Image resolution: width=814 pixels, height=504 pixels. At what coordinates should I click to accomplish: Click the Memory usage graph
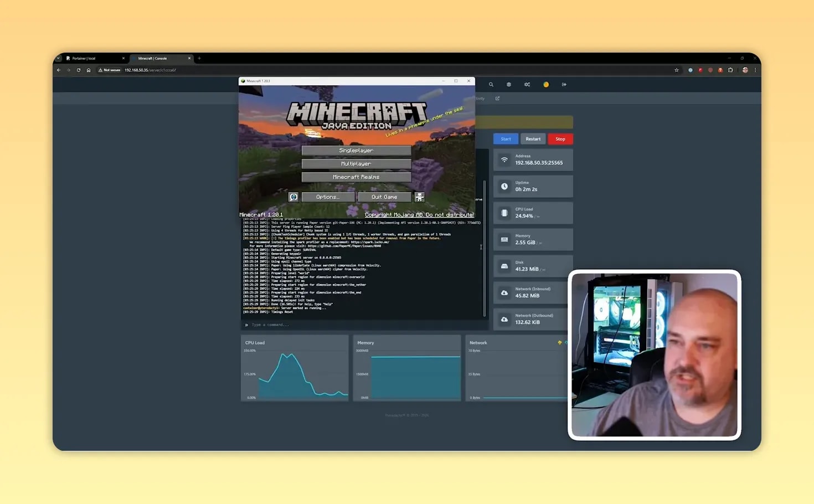[x=407, y=368]
